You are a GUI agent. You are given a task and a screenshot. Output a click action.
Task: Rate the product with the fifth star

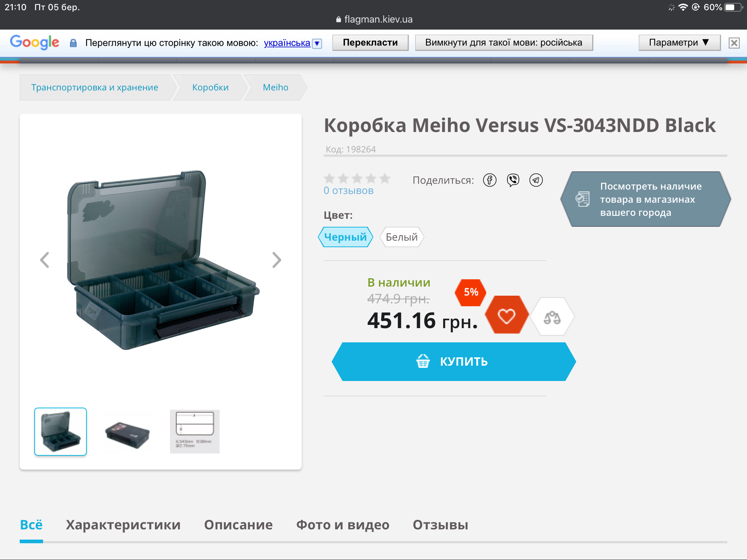(x=385, y=178)
